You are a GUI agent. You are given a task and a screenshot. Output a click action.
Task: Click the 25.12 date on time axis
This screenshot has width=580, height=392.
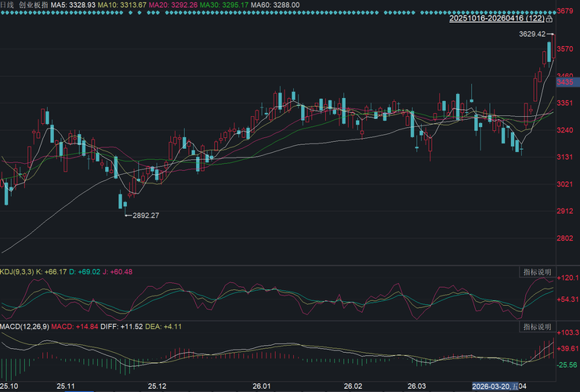tap(158, 387)
